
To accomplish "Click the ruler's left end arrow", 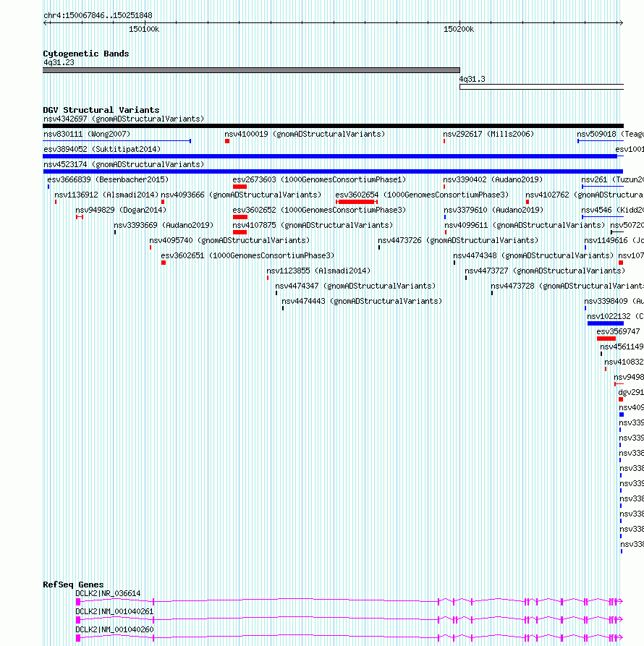I will coord(46,22).
